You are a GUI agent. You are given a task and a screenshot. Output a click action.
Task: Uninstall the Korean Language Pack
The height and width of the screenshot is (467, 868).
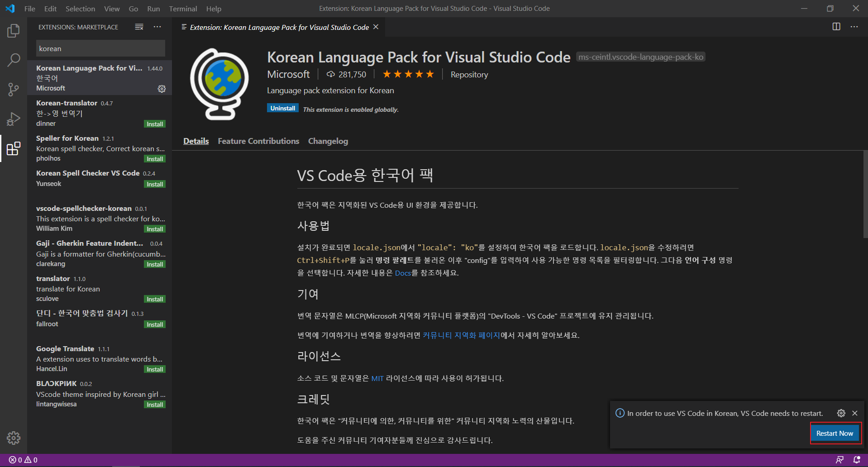tap(283, 108)
